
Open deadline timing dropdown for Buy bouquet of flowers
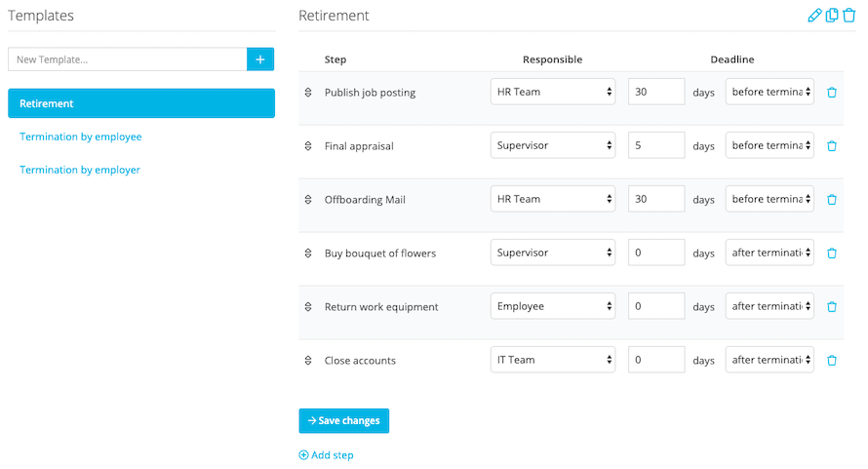point(769,253)
